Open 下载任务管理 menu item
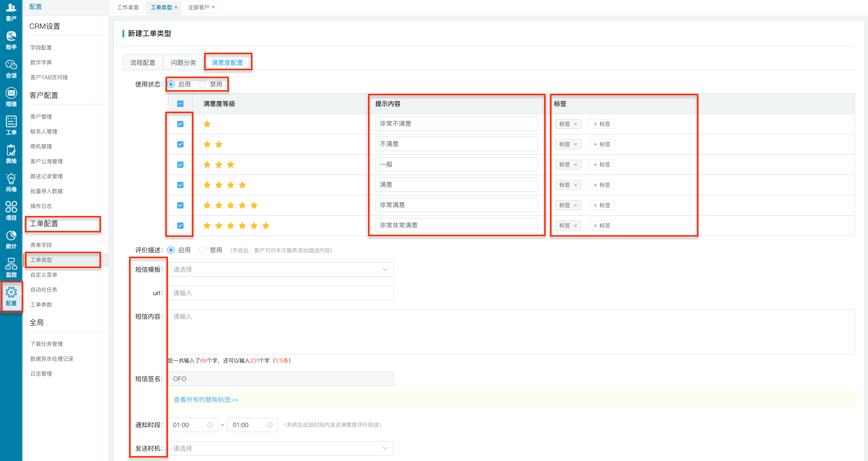Screen dimensions: 868x461 pyautogui.click(x=47, y=344)
